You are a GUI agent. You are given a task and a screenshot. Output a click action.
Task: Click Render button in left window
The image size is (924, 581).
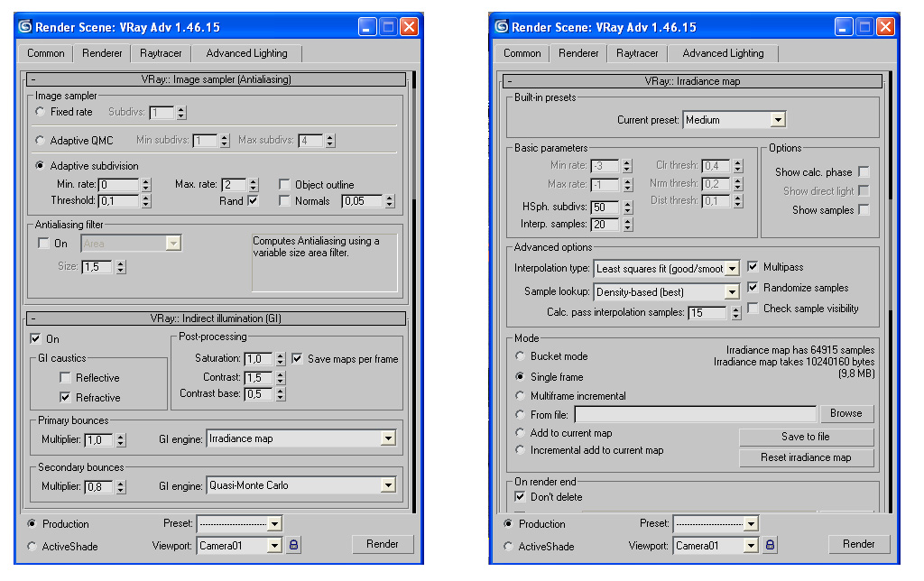pyautogui.click(x=383, y=544)
